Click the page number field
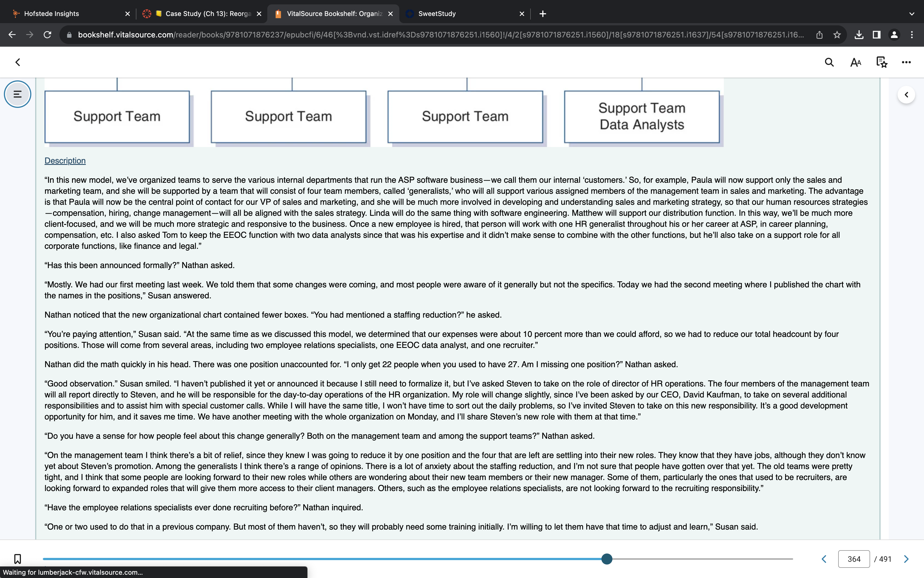Viewport: 924px width, 578px height. [854, 559]
